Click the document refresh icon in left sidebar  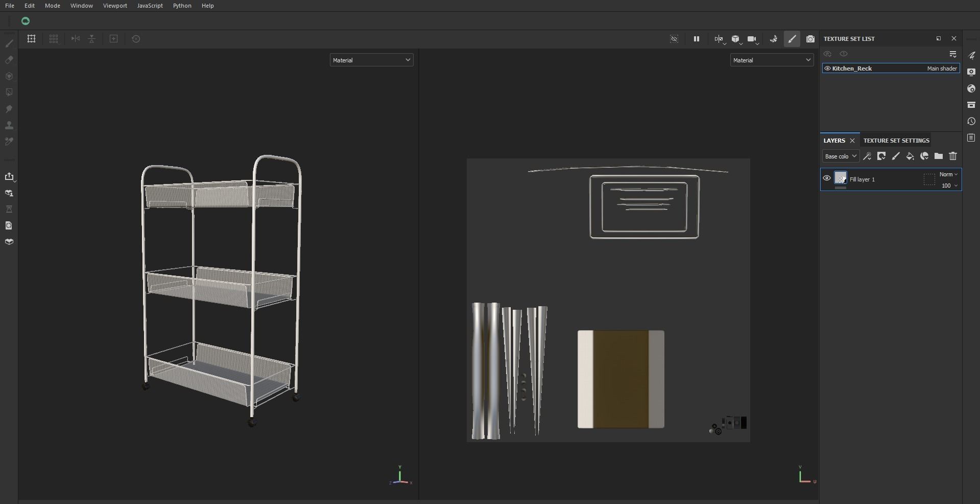pyautogui.click(x=9, y=225)
